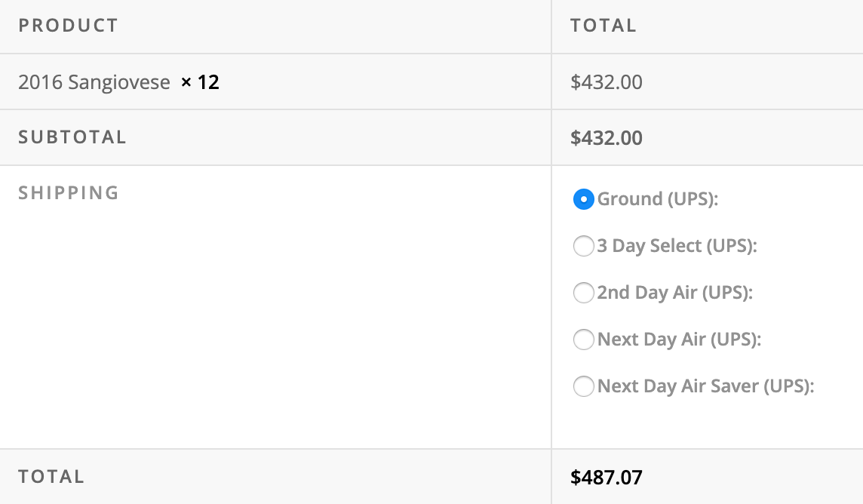863x504 pixels.
Task: Select 2nd Day Air (UPS) radio button
Action: pos(583,293)
